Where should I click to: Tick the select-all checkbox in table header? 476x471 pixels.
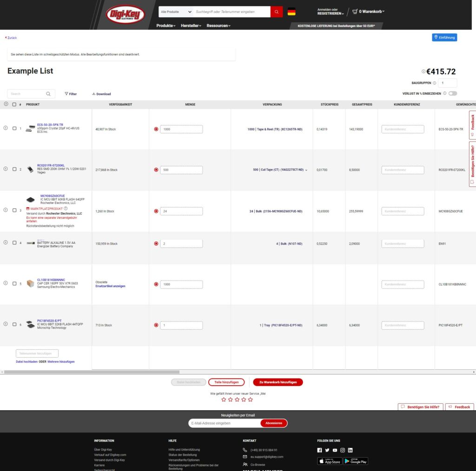14,105
